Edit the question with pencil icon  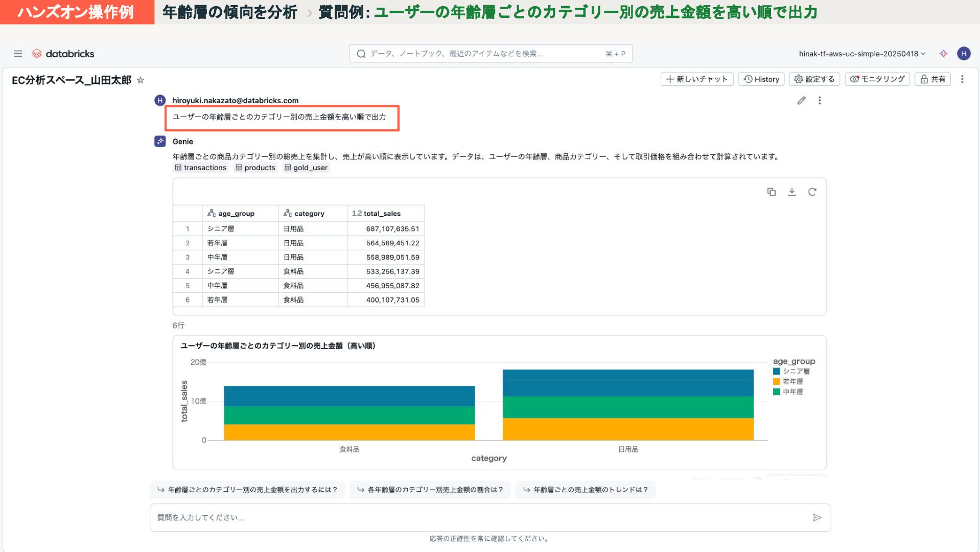(x=801, y=101)
